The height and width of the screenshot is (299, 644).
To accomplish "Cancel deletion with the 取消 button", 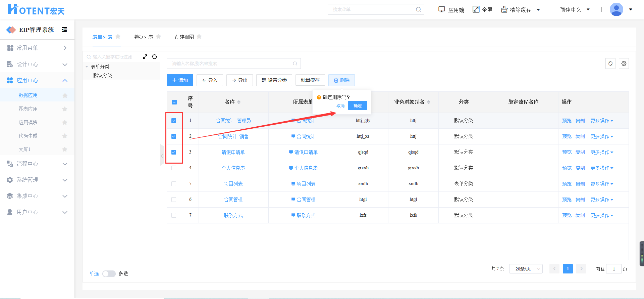I will pos(340,105).
